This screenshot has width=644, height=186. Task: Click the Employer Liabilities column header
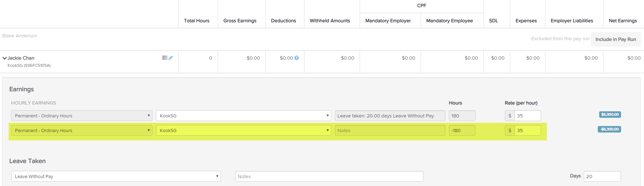pyautogui.click(x=572, y=21)
